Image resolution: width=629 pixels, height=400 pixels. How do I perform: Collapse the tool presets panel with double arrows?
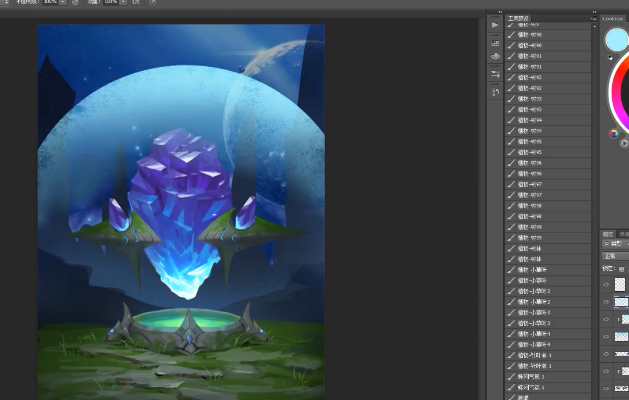coord(594,12)
